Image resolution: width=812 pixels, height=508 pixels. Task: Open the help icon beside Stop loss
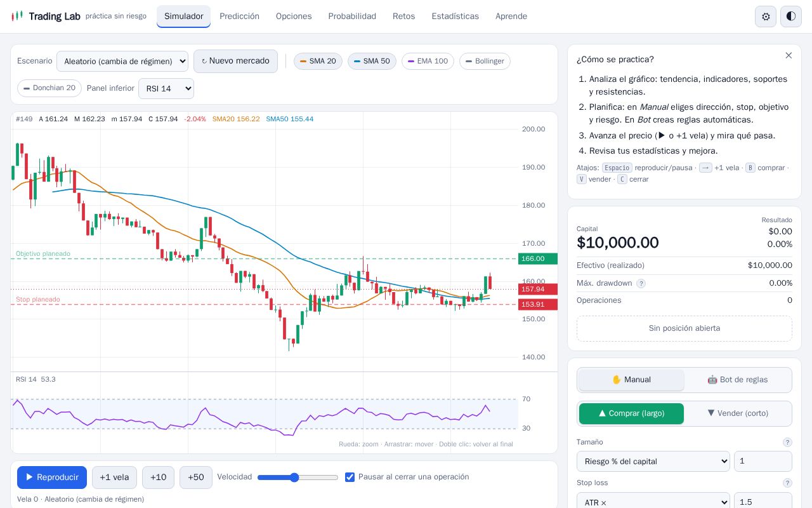[787, 483]
